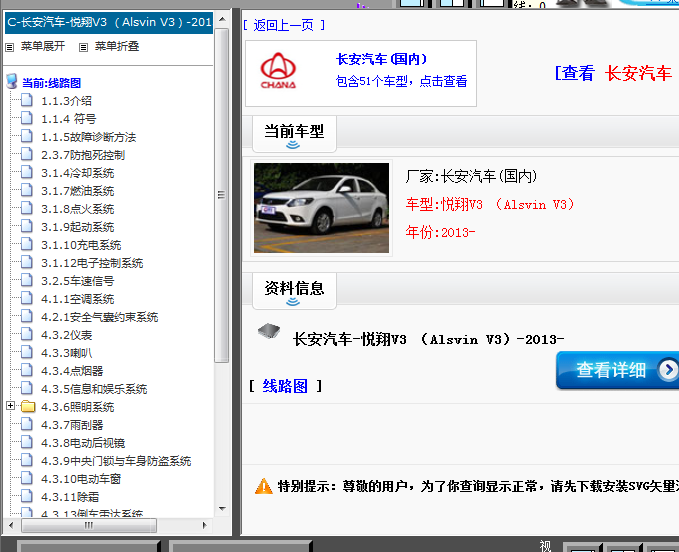Click the page icon next to 3.1.8点火系统
The height and width of the screenshot is (552, 679).
pos(27,208)
